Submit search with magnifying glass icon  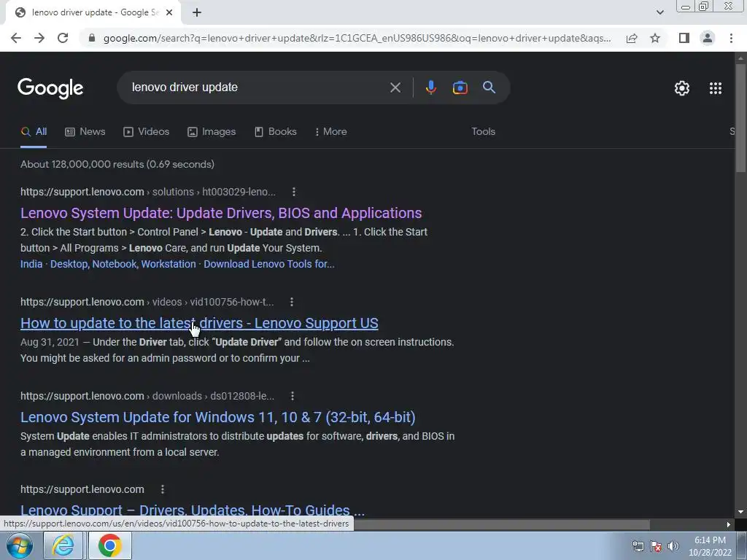tap(489, 87)
